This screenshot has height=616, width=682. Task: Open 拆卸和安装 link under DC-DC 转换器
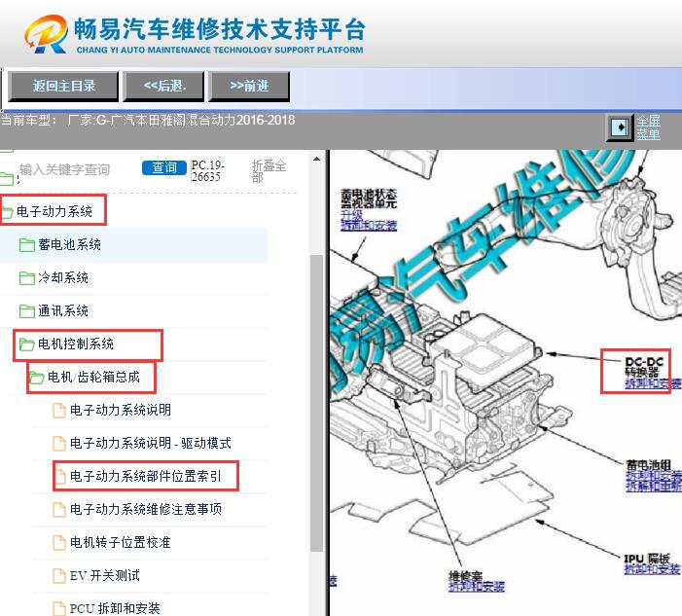653,383
